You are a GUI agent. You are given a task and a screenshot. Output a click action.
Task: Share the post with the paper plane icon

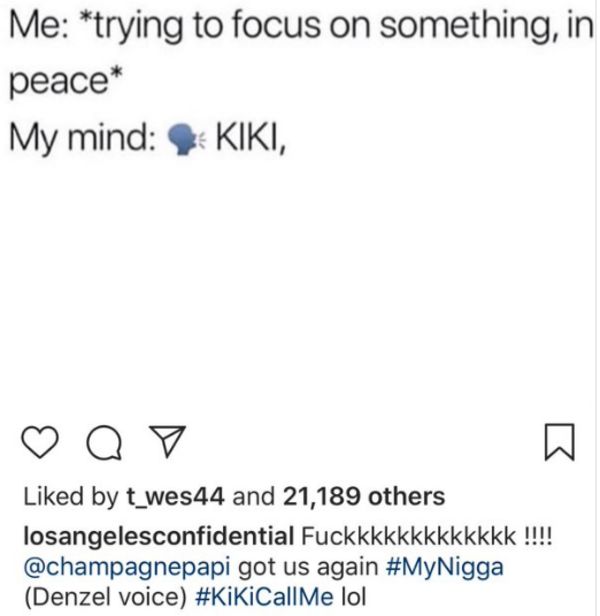[x=168, y=441]
